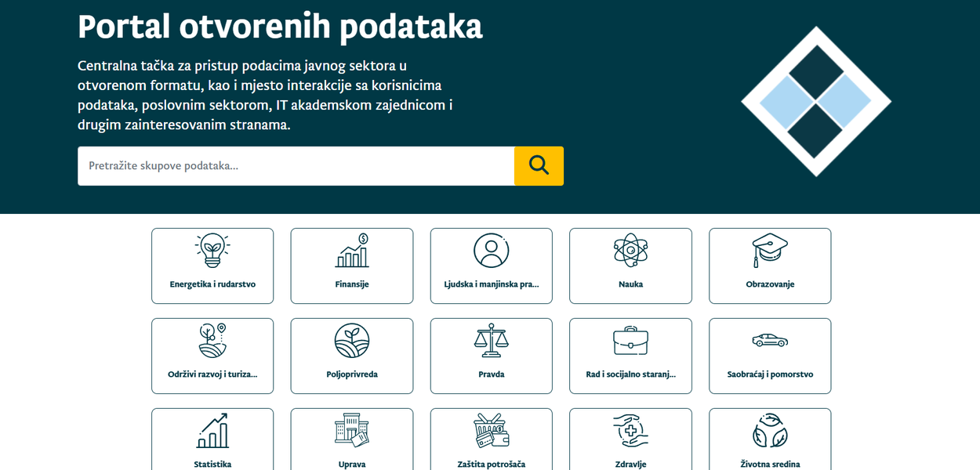Browse the Životna sredina category
Screen dimensions: 980x470
click(770, 464)
